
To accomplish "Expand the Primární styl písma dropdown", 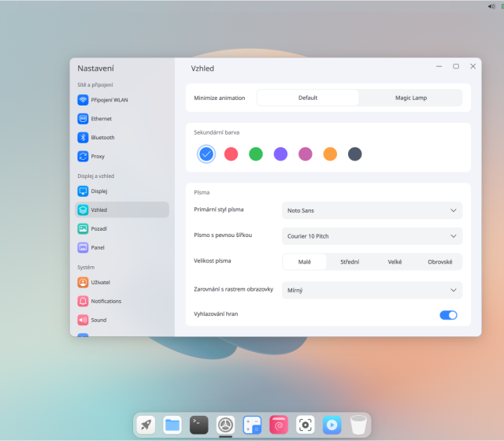I will 372,210.
